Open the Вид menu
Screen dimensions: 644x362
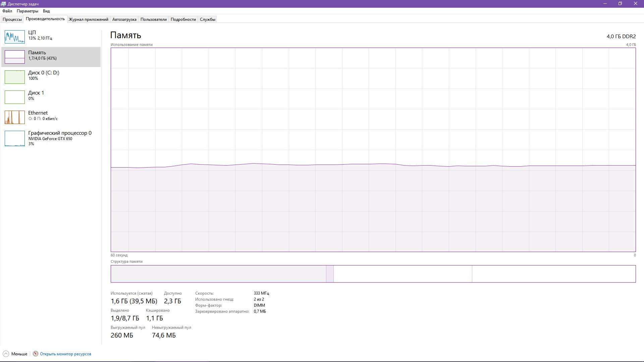46,11
